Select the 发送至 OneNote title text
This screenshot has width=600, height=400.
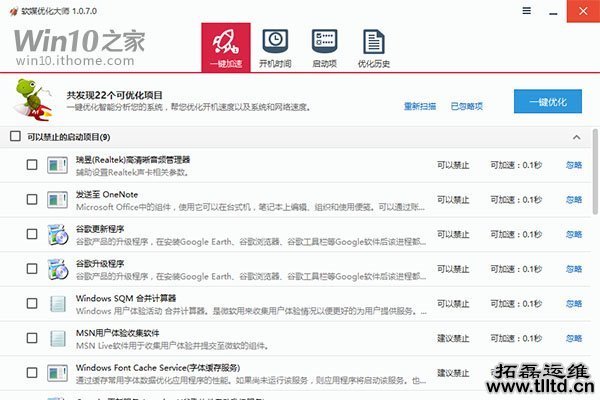(x=107, y=194)
